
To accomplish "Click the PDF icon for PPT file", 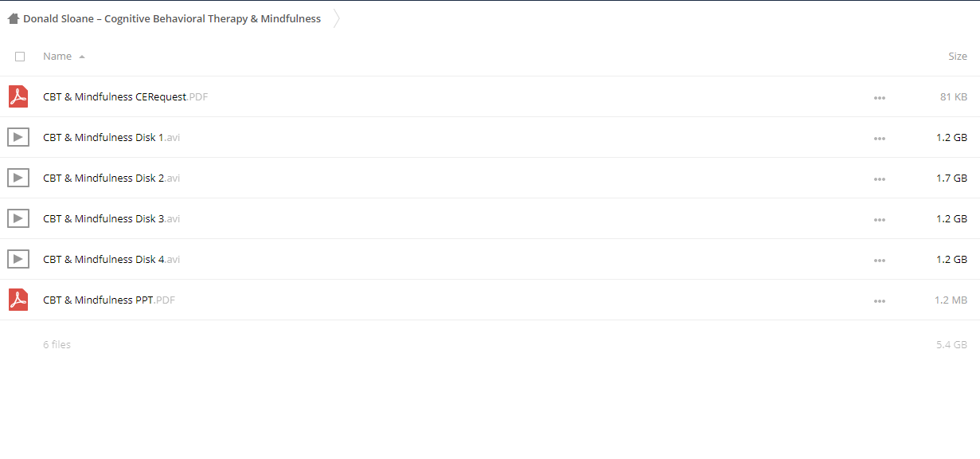I will click(18, 300).
